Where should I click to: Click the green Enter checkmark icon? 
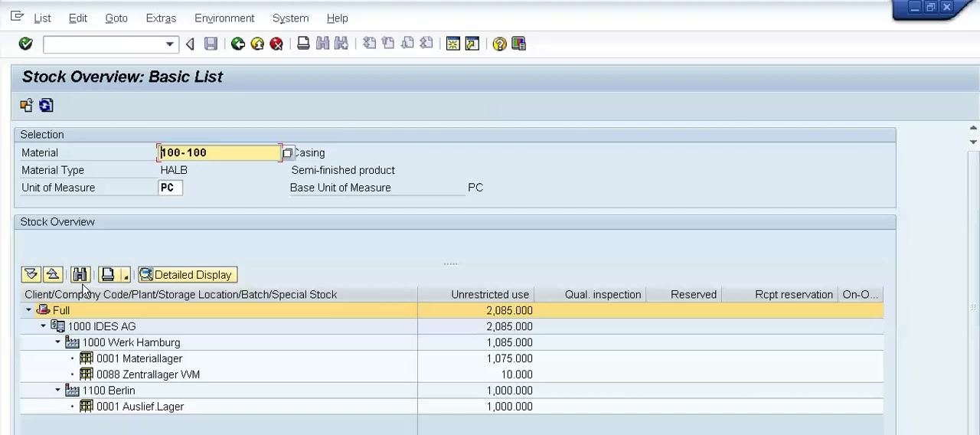(x=25, y=44)
